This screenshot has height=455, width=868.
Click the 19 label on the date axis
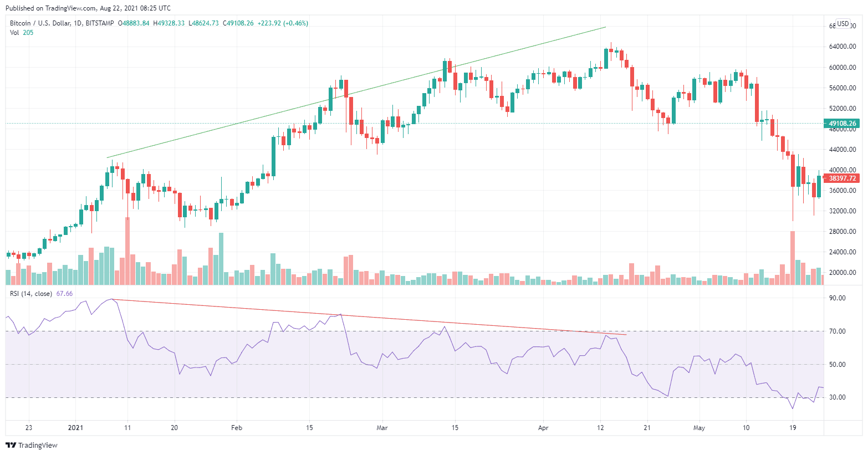[793, 428]
